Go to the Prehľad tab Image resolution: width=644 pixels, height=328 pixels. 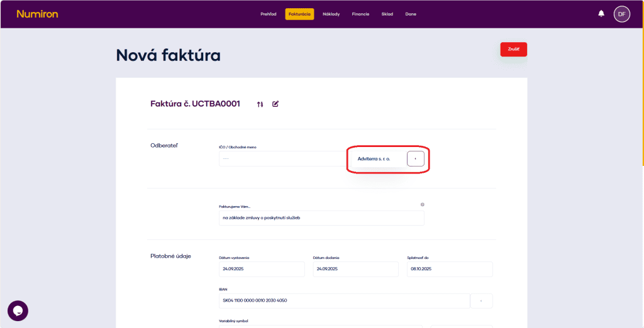pyautogui.click(x=269, y=14)
